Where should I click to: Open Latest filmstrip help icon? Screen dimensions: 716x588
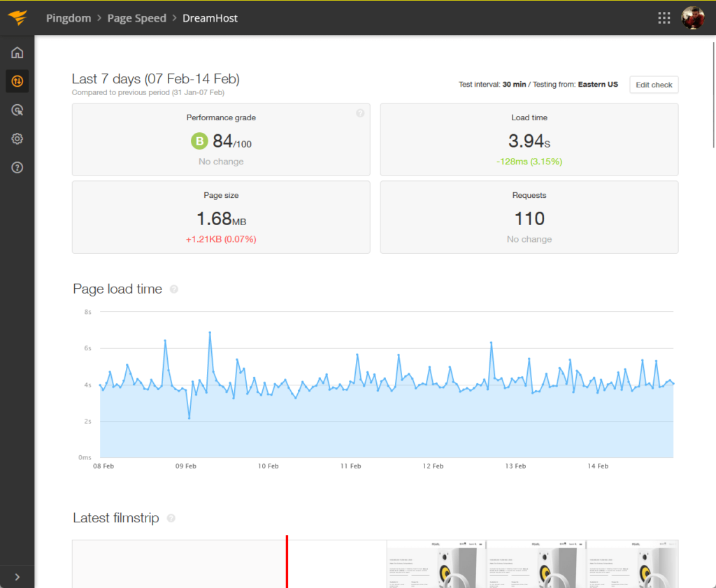click(171, 518)
